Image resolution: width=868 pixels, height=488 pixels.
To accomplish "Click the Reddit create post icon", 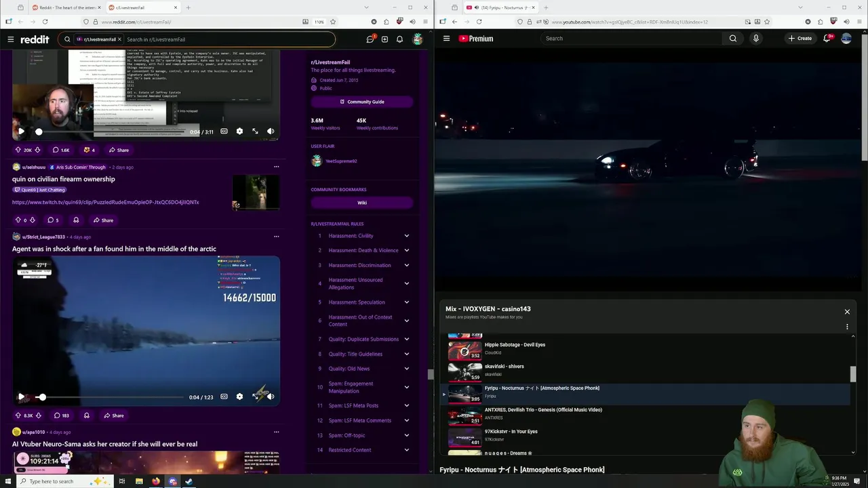I will pyautogui.click(x=384, y=39).
